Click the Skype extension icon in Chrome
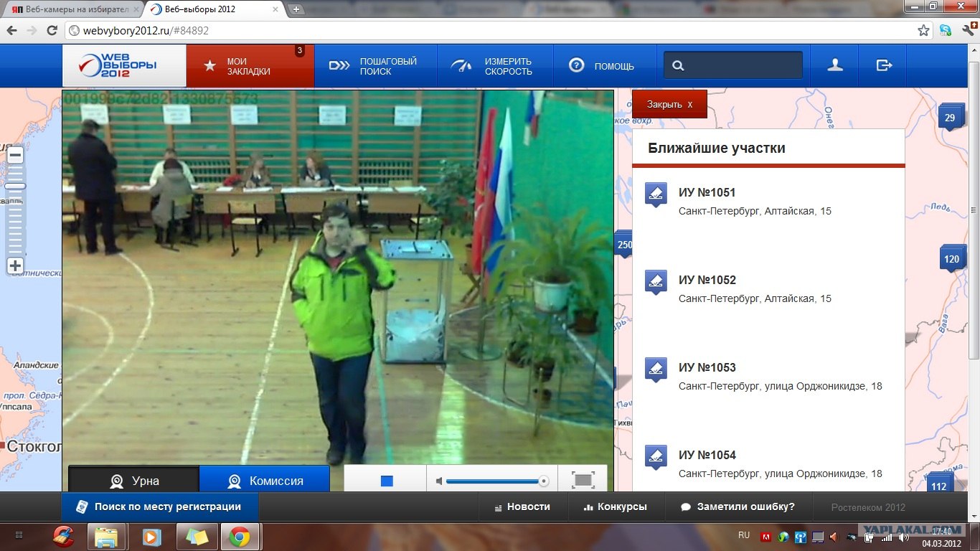The image size is (980, 551). tap(946, 31)
